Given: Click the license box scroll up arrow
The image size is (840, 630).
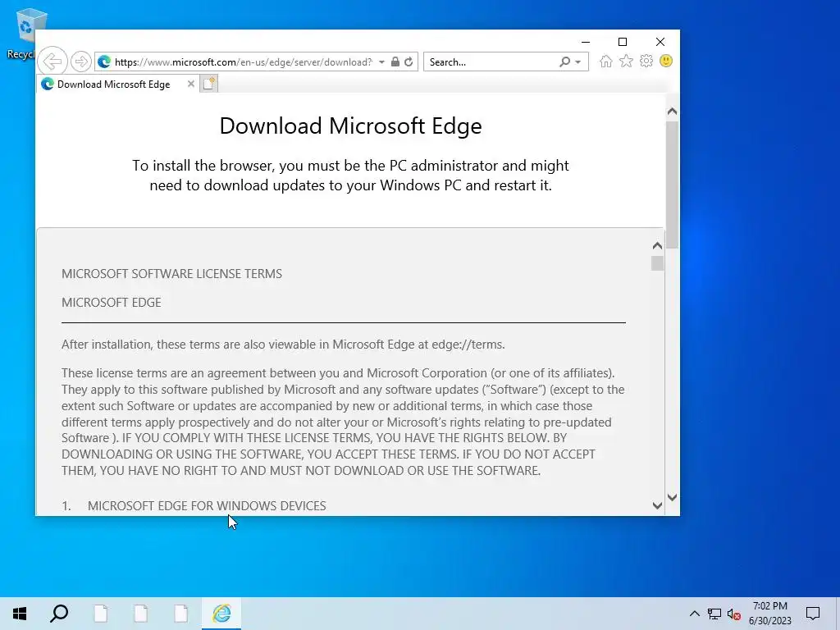Looking at the screenshot, I should point(657,246).
